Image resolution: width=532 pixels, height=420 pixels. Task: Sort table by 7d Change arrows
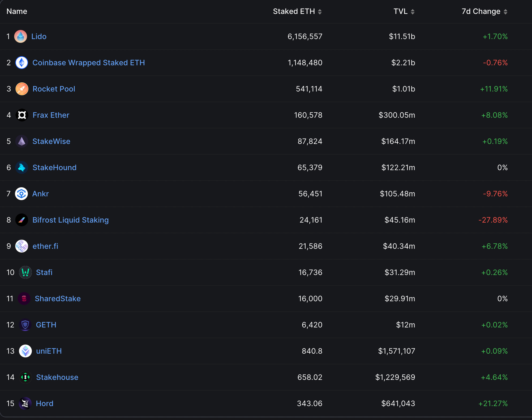[x=505, y=12]
